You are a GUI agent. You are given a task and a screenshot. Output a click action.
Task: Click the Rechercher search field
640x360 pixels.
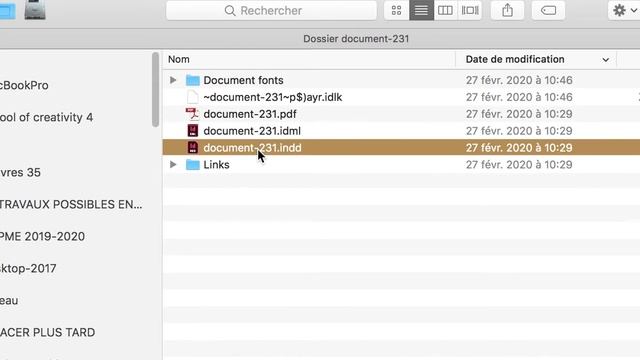click(x=271, y=10)
